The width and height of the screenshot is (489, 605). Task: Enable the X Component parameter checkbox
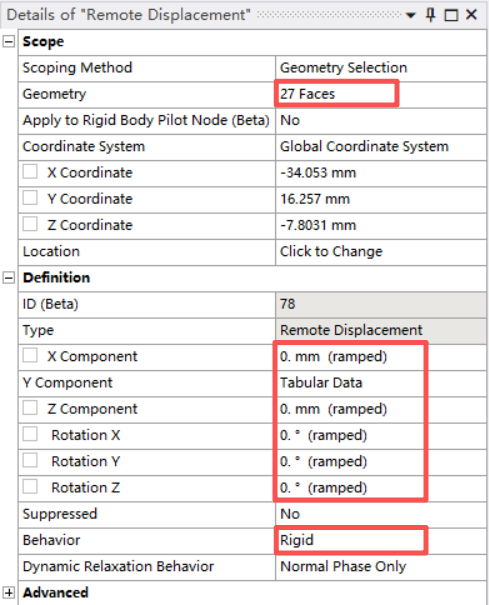coord(30,356)
